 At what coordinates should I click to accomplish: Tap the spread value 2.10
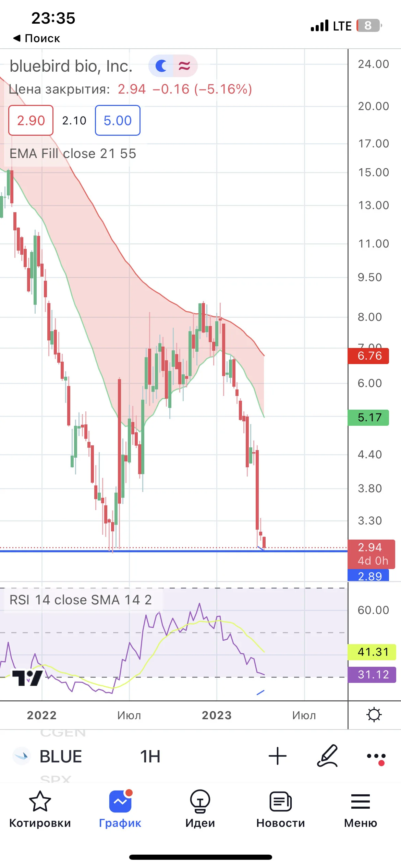(x=74, y=121)
